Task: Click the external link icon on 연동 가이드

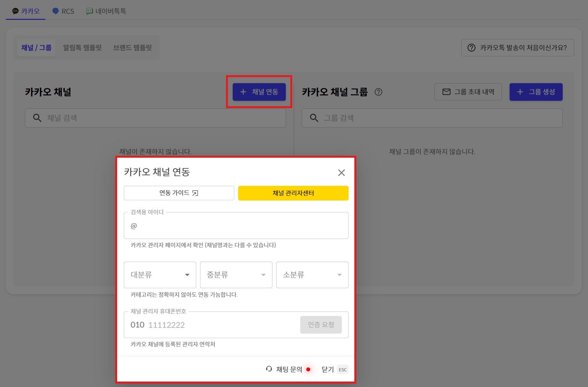Action: 195,193
